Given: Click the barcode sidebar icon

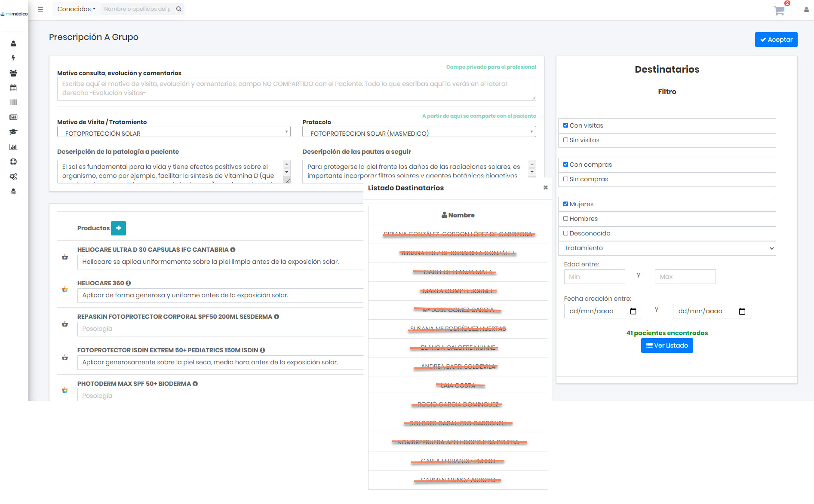Looking at the screenshot, I should point(13,102).
